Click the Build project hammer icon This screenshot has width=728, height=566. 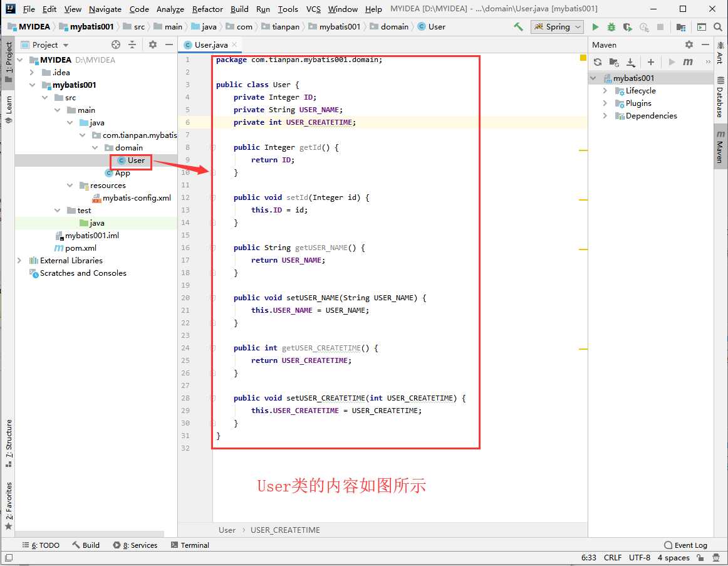click(518, 27)
